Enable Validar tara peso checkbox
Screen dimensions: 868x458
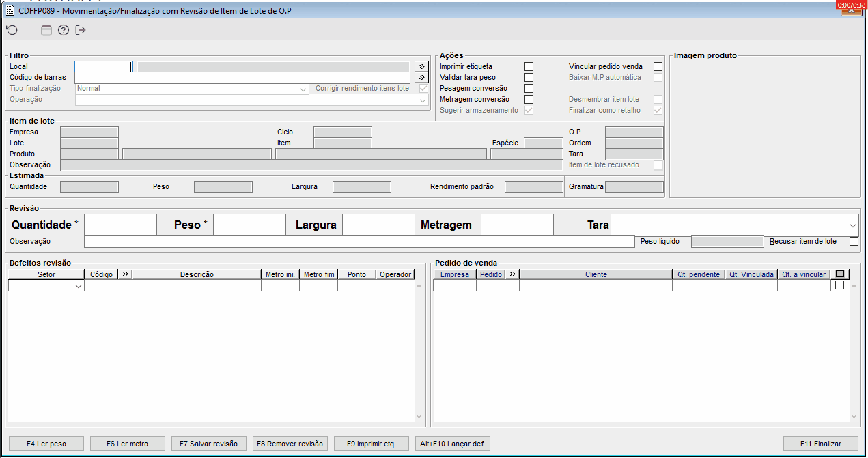tap(529, 77)
